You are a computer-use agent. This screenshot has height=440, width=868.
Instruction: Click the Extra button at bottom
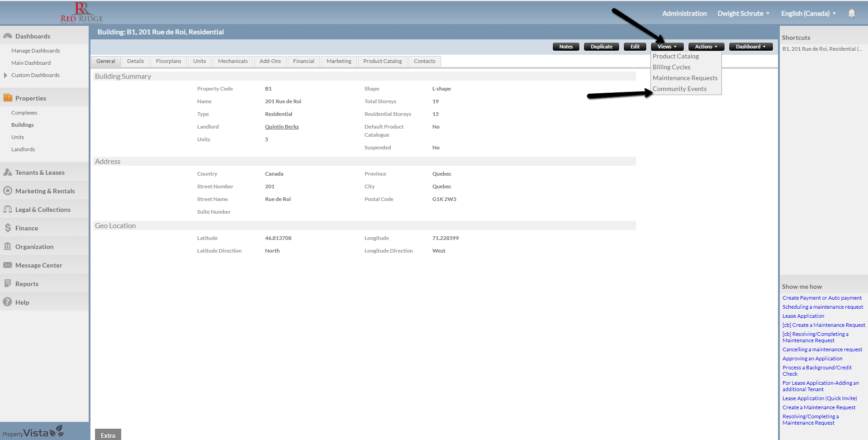pos(108,435)
